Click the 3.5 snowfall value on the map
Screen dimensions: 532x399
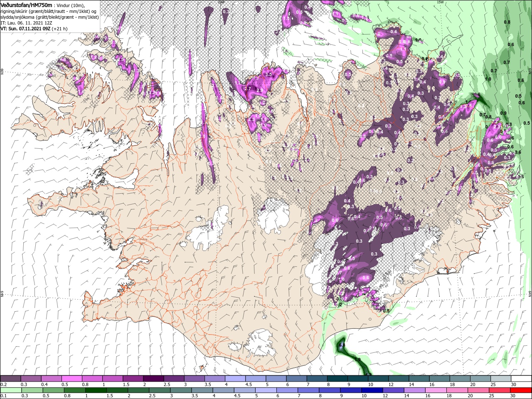[268, 74]
